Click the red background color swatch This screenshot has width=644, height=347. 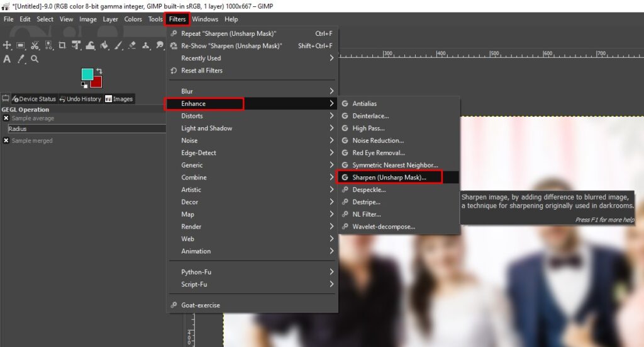coord(97,82)
